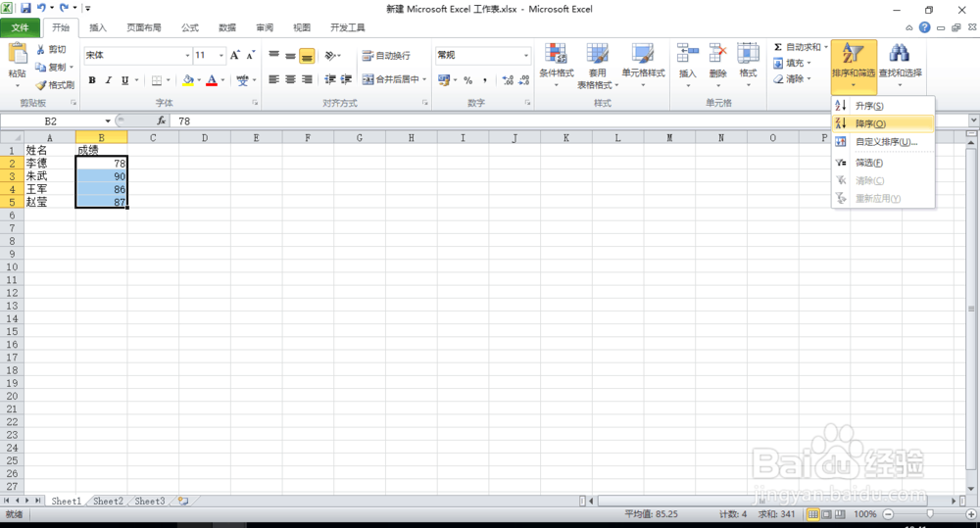The height and width of the screenshot is (528, 980).
Task: Toggle bold formatting
Action: coord(92,80)
